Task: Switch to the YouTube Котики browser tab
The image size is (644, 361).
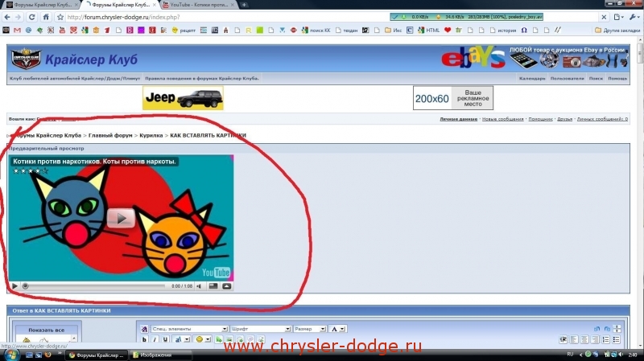Action: 198,5
